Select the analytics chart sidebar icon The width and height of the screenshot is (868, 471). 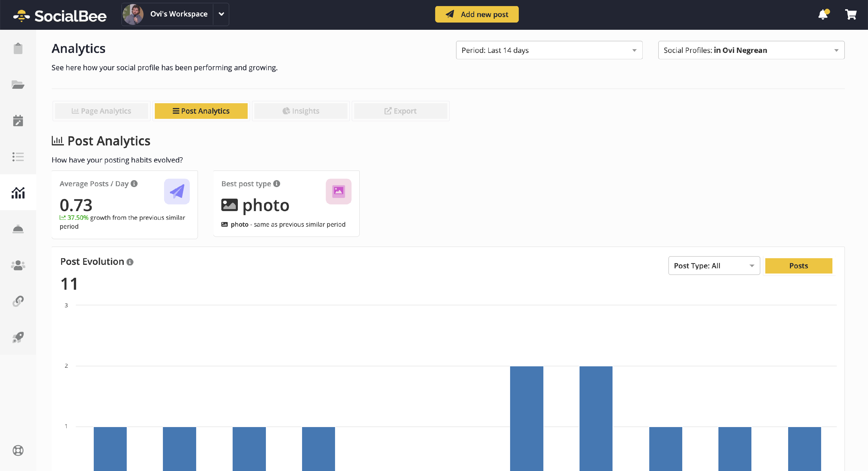coord(18,193)
